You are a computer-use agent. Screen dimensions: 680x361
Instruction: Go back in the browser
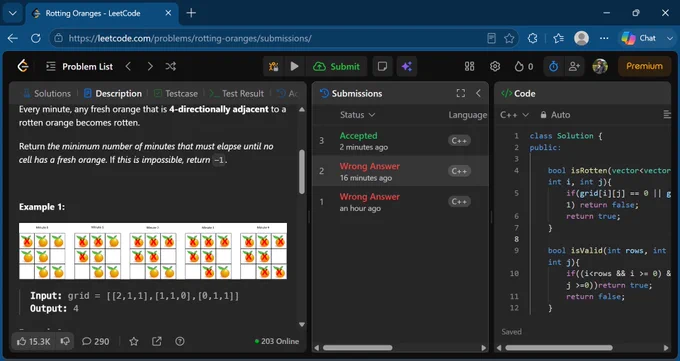[13, 38]
